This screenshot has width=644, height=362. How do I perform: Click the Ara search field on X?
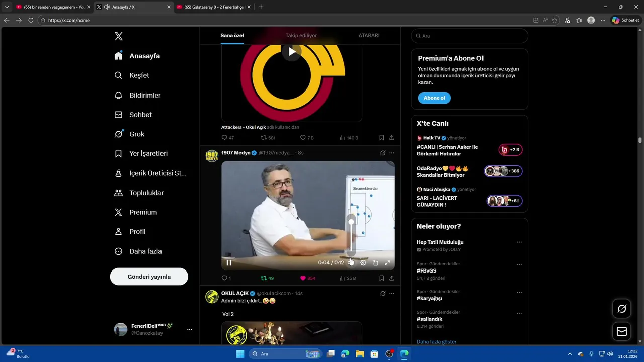pos(469,36)
